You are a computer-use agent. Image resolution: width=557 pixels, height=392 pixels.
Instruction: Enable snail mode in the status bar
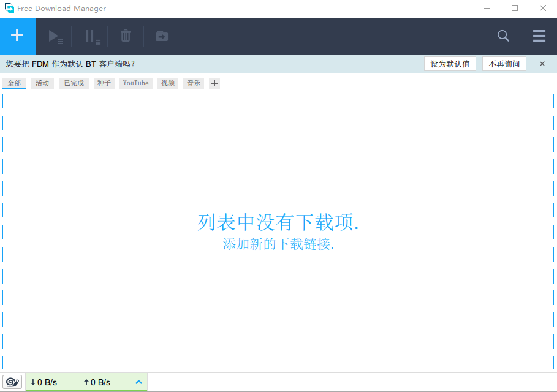(x=12, y=382)
